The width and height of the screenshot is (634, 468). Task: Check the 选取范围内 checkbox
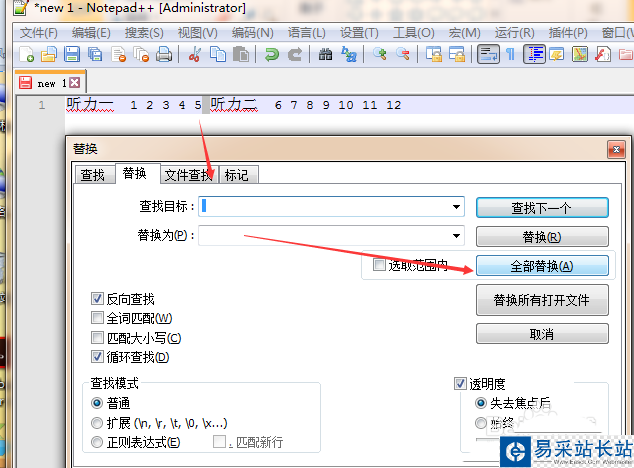click(x=379, y=265)
